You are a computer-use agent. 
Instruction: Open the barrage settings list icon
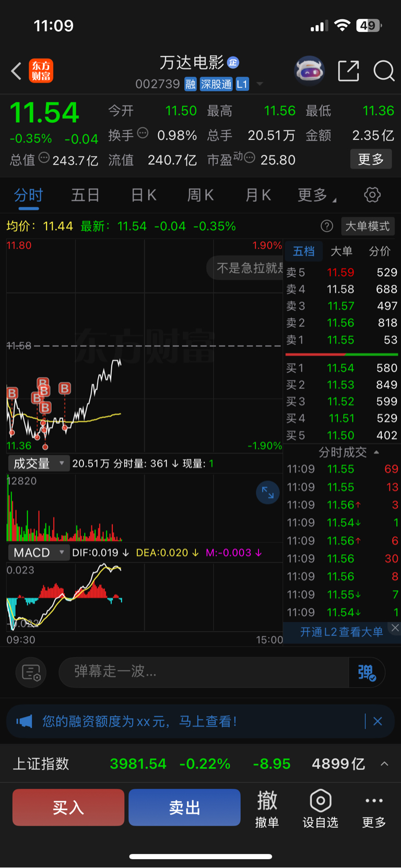coord(31,673)
